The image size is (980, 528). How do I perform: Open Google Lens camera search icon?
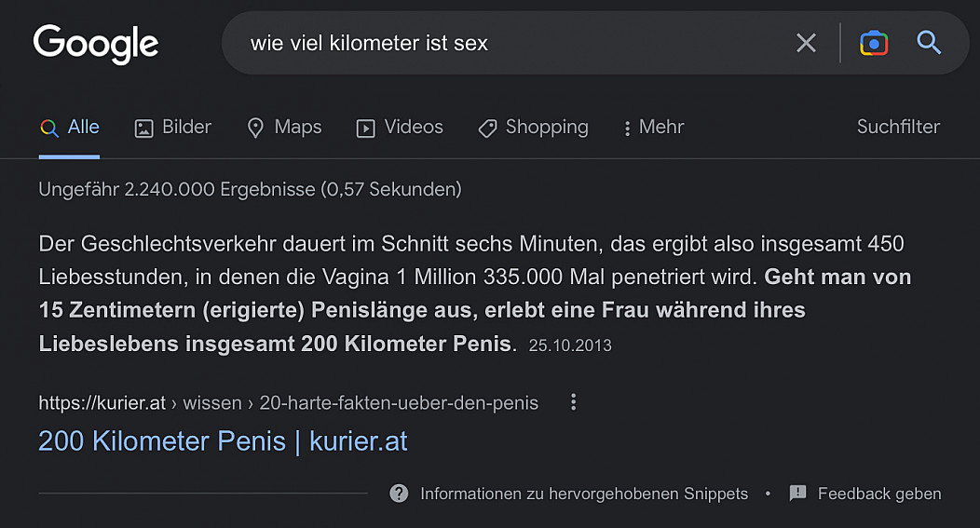(874, 43)
